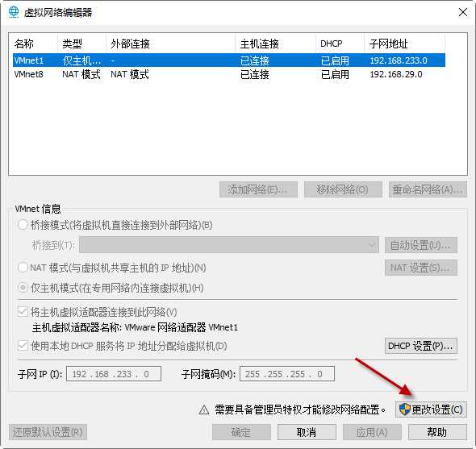Click the shield icon on Change Settings
This screenshot has height=449, width=476.
click(x=404, y=410)
